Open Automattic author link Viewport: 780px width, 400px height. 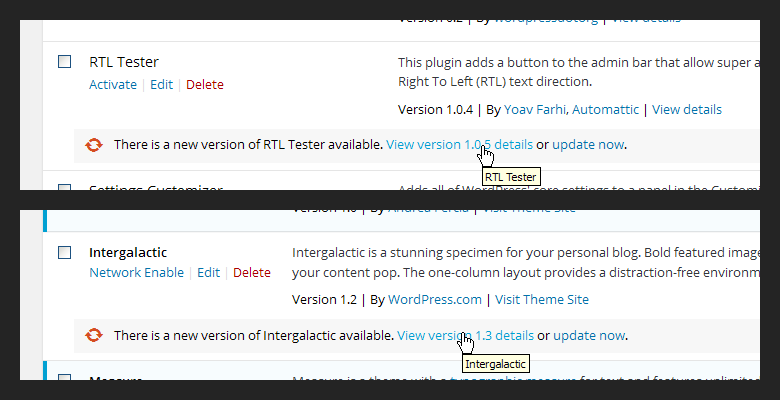click(x=605, y=109)
